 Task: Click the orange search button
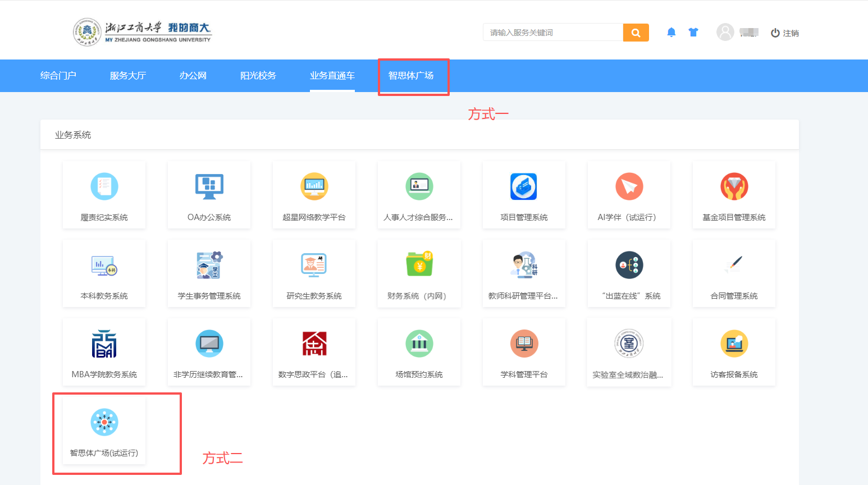tap(636, 33)
